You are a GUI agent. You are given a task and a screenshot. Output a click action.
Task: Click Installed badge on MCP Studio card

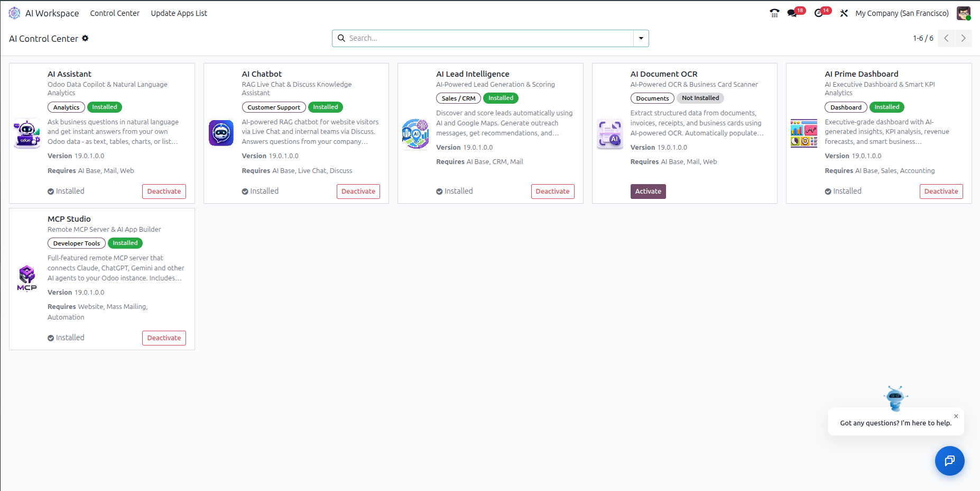tap(125, 243)
